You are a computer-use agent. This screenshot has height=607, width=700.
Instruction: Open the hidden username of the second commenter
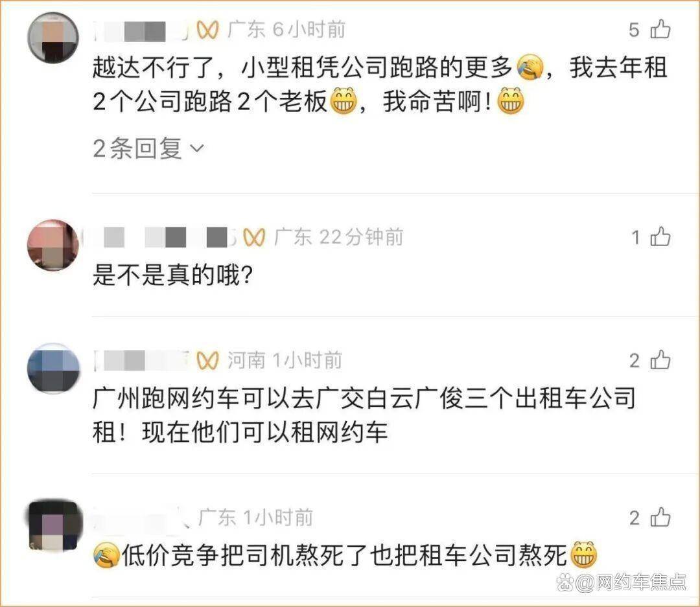[165, 238]
